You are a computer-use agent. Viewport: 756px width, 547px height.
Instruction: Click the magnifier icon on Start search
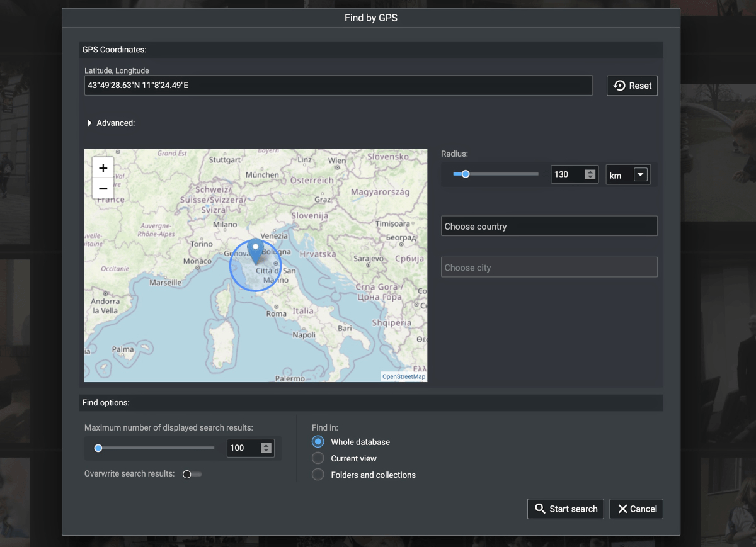click(540, 509)
